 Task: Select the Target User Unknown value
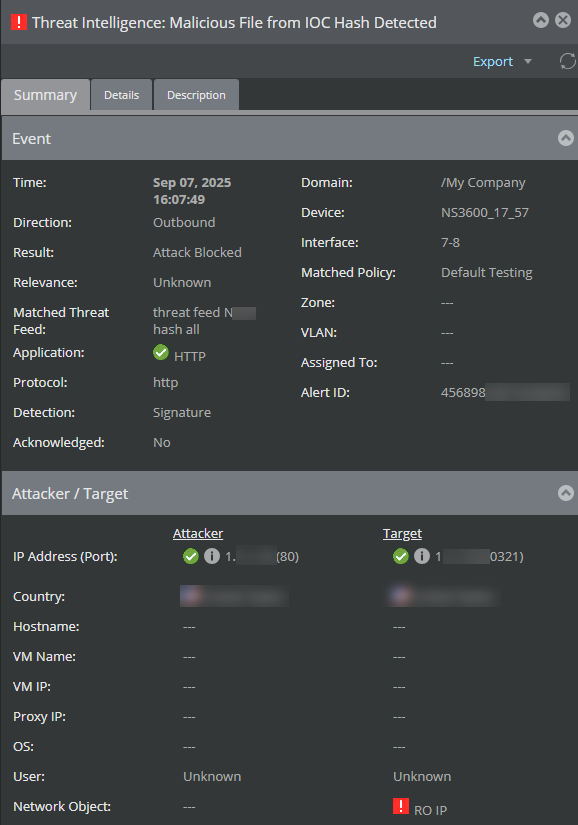[x=422, y=777]
